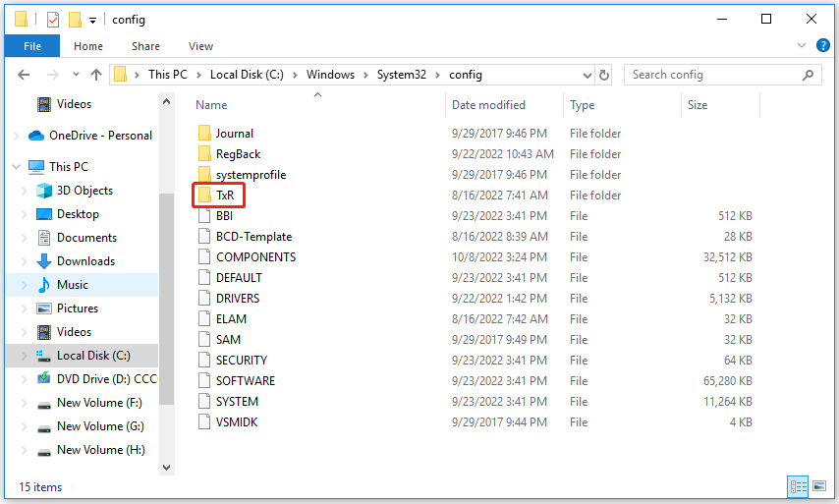The height and width of the screenshot is (504, 839).
Task: Select the SYSTEM file
Action: (237, 402)
